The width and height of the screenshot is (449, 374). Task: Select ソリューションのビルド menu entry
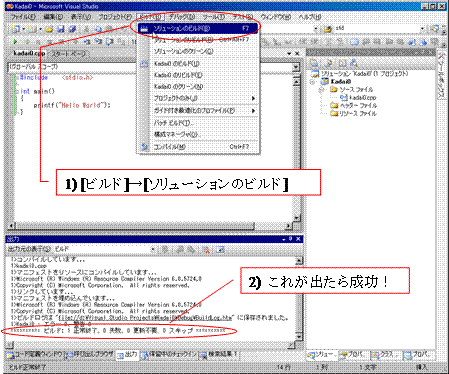pyautogui.click(x=198, y=29)
